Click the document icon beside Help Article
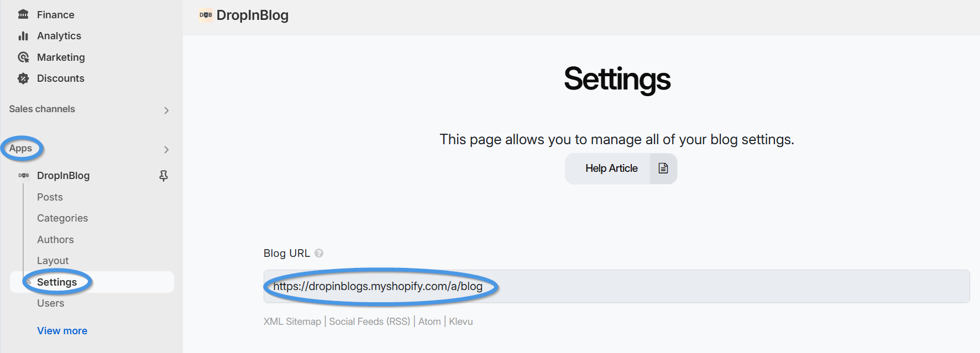Screen dimensions: 980x353 point(663,168)
